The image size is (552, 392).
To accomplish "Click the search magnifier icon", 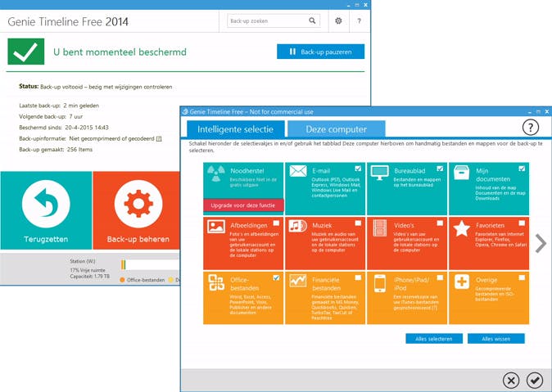I will 312,20.
